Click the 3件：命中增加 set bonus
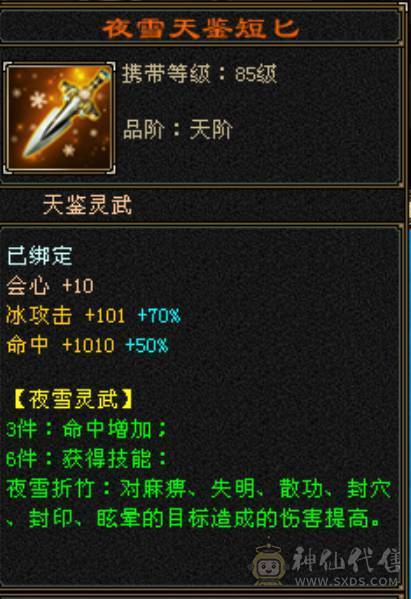 [87, 429]
